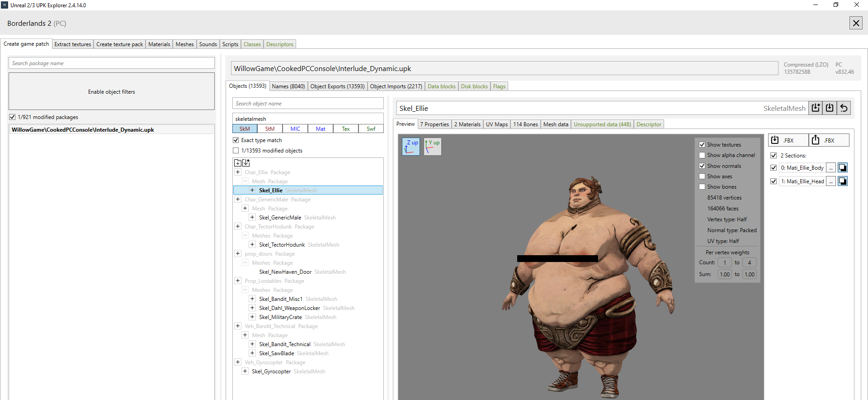Expand the Char_TectorHodunk package node
Viewport: 868px width, 400px height.
tap(238, 227)
